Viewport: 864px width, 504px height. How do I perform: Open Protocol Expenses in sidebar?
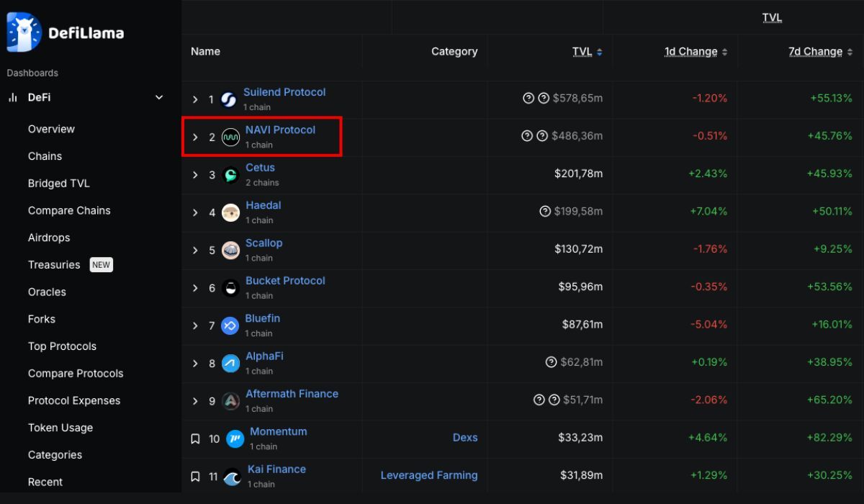[x=74, y=400]
